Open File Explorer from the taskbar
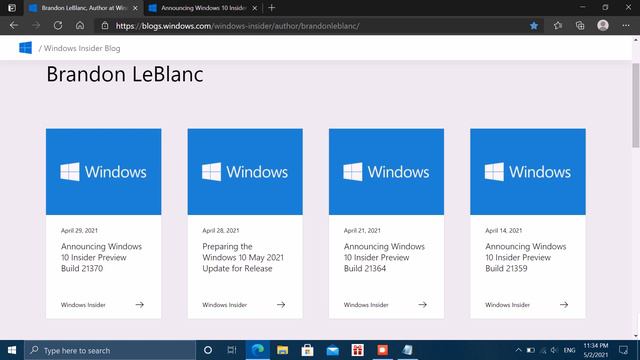 point(282,350)
